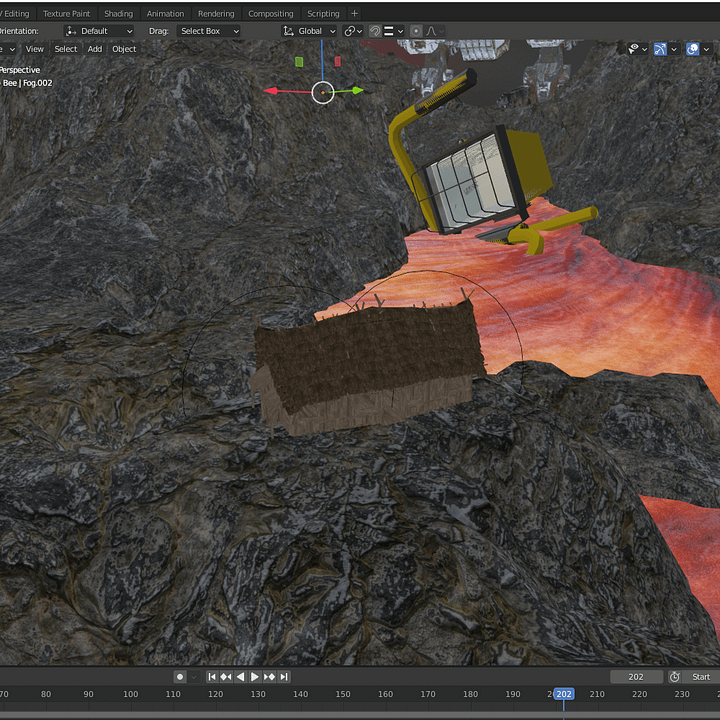Open the Shading workspace tab

(x=118, y=14)
